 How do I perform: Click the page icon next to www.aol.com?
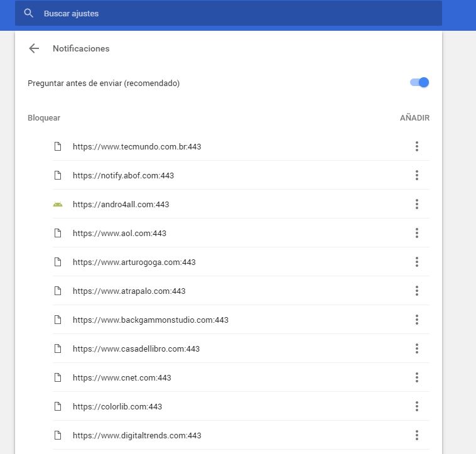58,233
